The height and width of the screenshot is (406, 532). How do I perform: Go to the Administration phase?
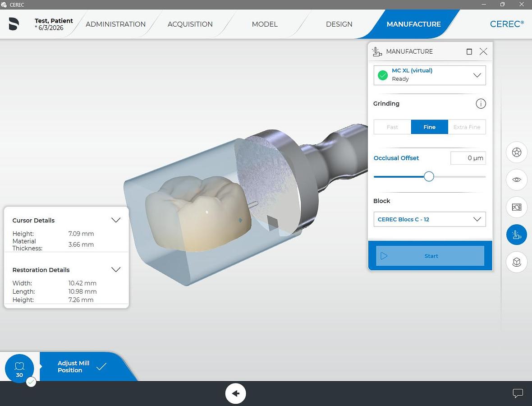coord(115,24)
